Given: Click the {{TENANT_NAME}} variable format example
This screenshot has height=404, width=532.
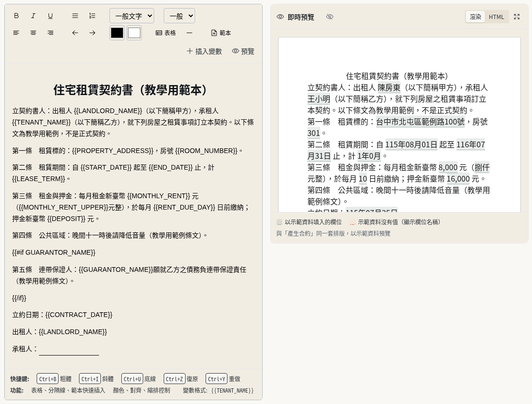Looking at the screenshot, I should [232, 390].
